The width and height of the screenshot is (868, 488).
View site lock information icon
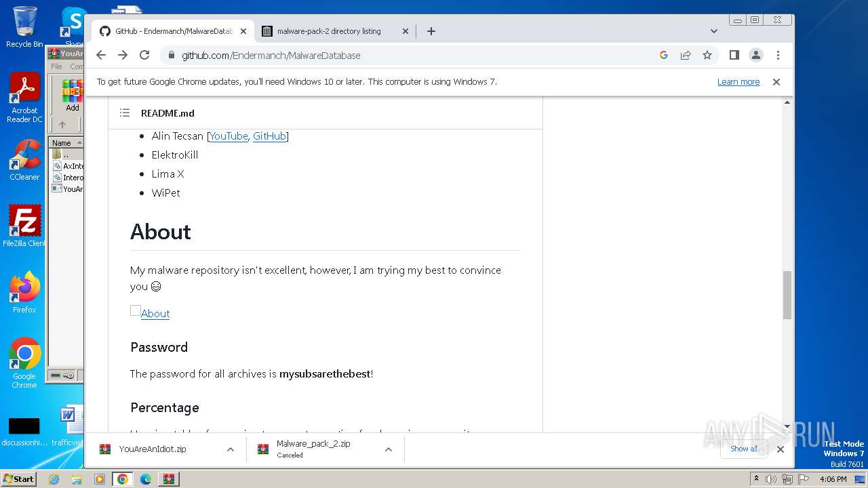(172, 56)
